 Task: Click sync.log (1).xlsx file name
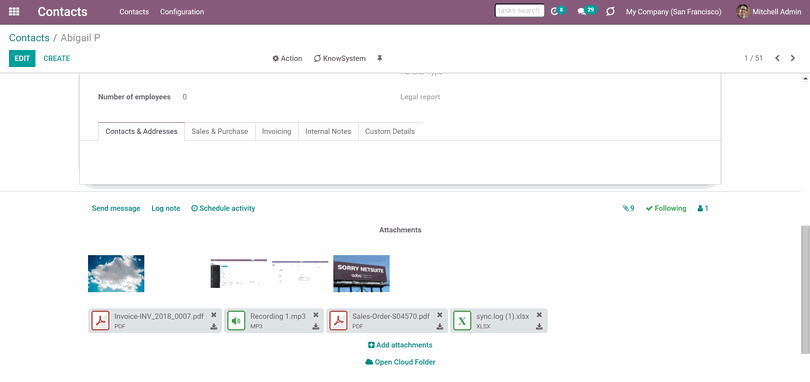(503, 316)
